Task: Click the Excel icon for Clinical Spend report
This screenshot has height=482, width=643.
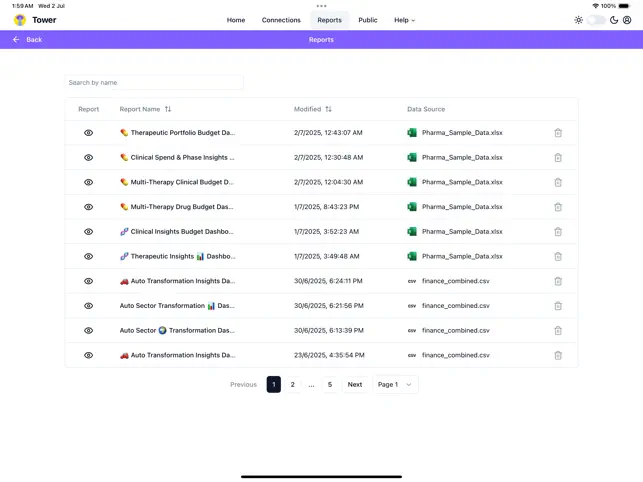Action: pos(412,158)
